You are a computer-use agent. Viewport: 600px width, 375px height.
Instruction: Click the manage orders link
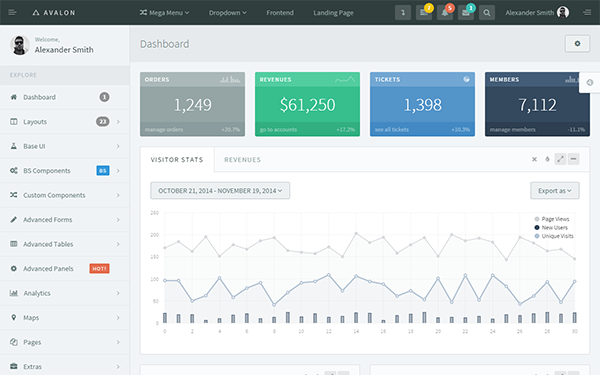coord(164,130)
